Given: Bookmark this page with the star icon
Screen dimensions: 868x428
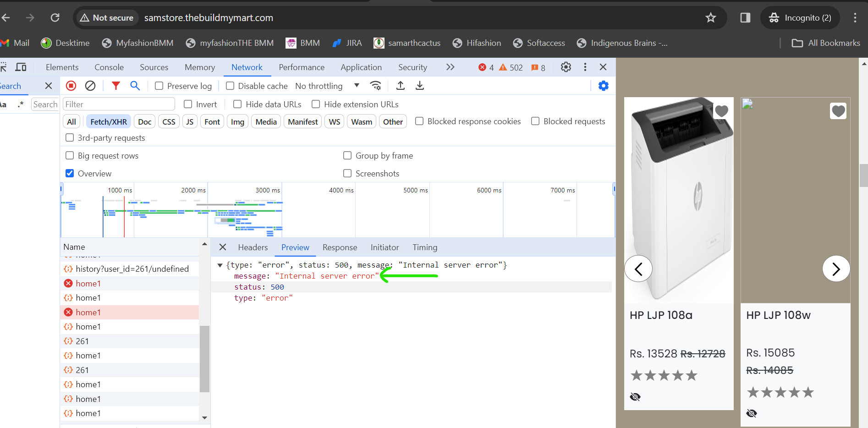Looking at the screenshot, I should tap(711, 18).
